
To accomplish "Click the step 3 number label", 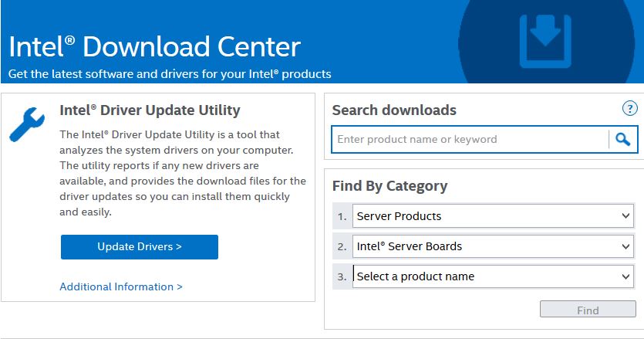I will 342,276.
